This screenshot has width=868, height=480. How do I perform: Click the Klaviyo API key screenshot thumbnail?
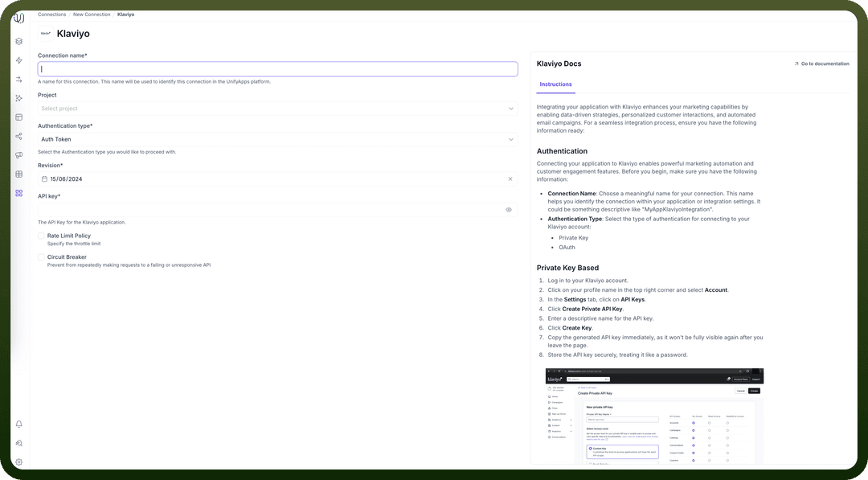pyautogui.click(x=654, y=416)
